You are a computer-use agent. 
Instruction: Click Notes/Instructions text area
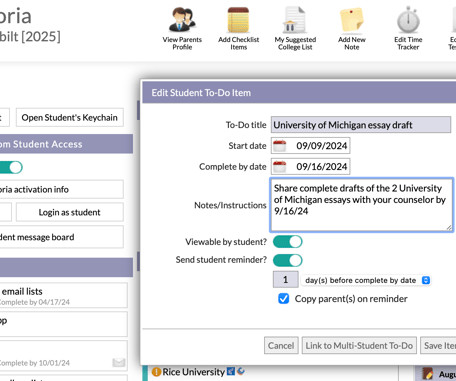click(361, 205)
